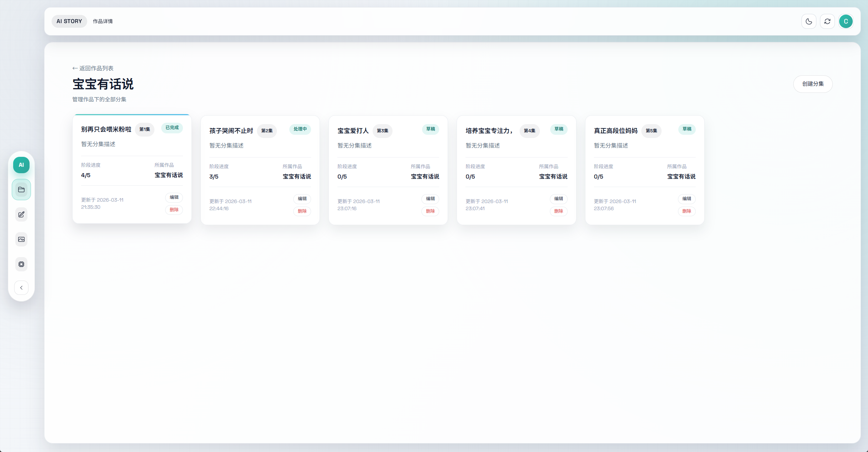Screen dimensions: 868x452
Task: Click the AI STORY badge
Action: coord(69,21)
